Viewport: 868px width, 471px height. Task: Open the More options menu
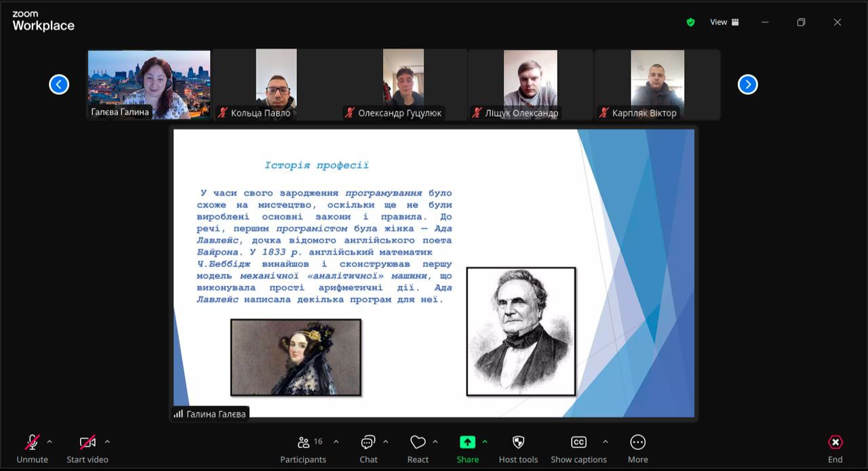[637, 449]
